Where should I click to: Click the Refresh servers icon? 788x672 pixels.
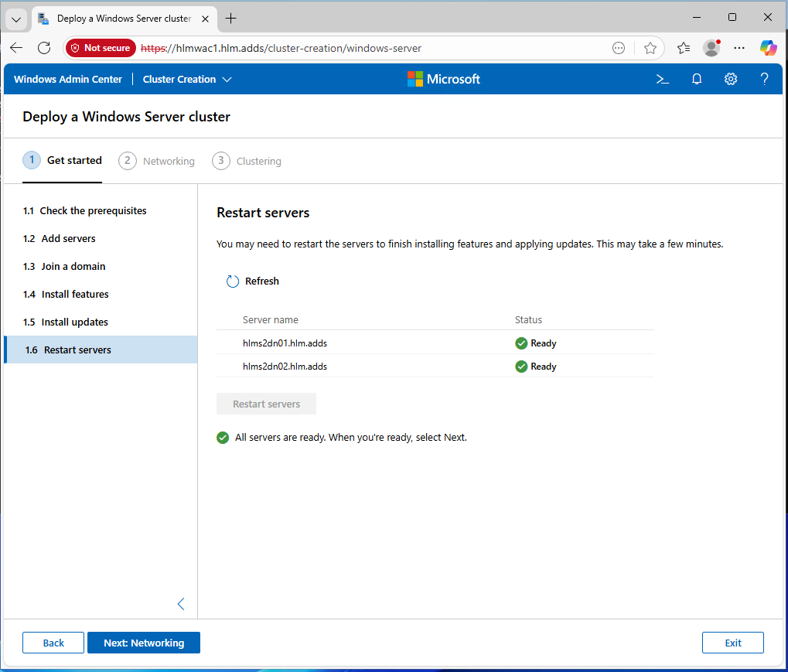pos(233,281)
